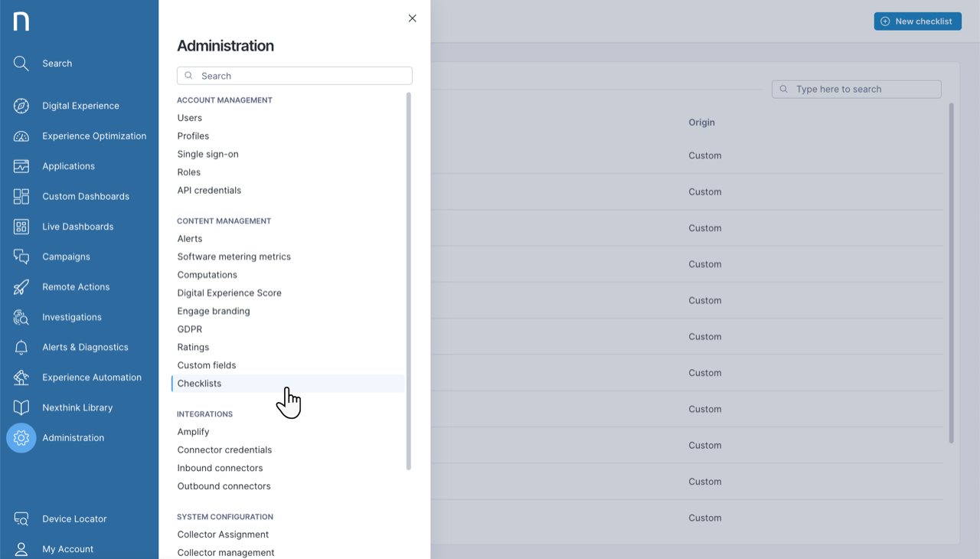Click the New checklist button
Viewport: 980px width, 559px height.
917,21
